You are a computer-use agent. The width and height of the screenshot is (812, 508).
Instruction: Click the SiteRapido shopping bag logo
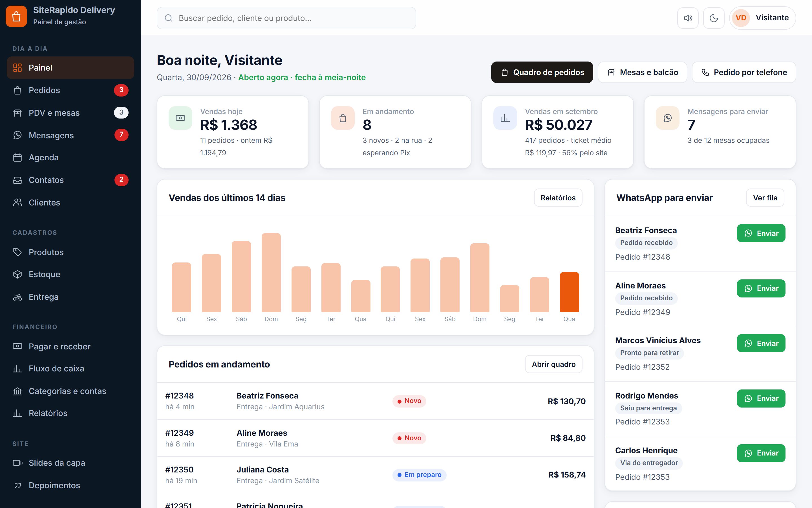[16, 16]
